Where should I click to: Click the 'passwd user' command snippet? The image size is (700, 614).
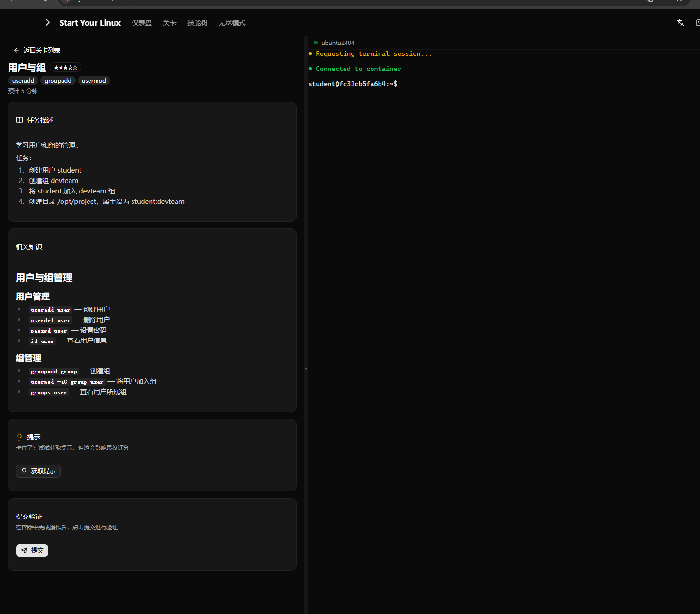coord(49,331)
